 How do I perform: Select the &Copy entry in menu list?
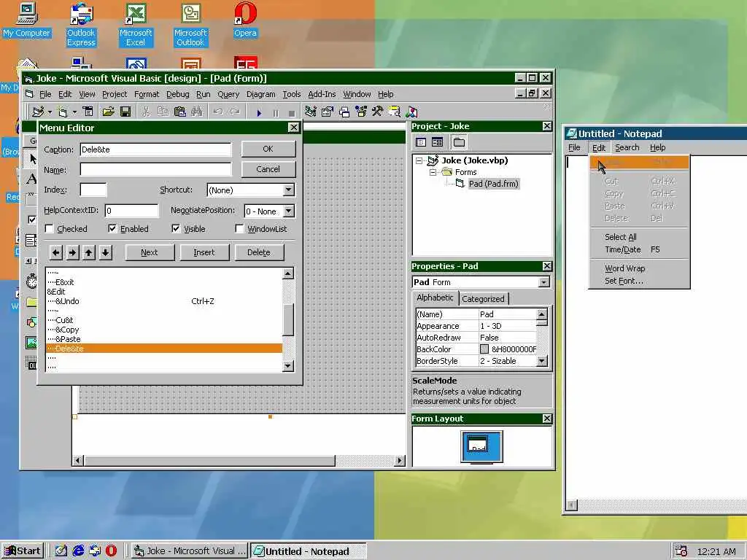click(x=164, y=330)
